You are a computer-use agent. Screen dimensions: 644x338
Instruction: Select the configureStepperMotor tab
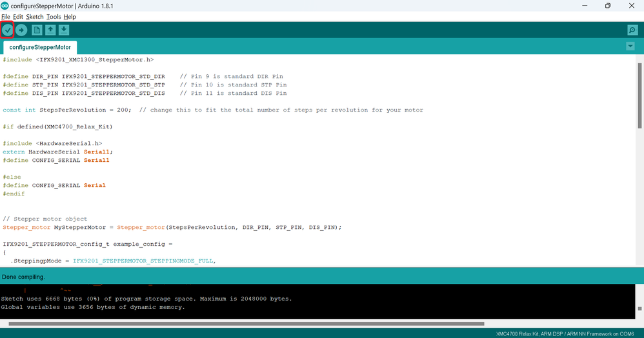pyautogui.click(x=40, y=47)
